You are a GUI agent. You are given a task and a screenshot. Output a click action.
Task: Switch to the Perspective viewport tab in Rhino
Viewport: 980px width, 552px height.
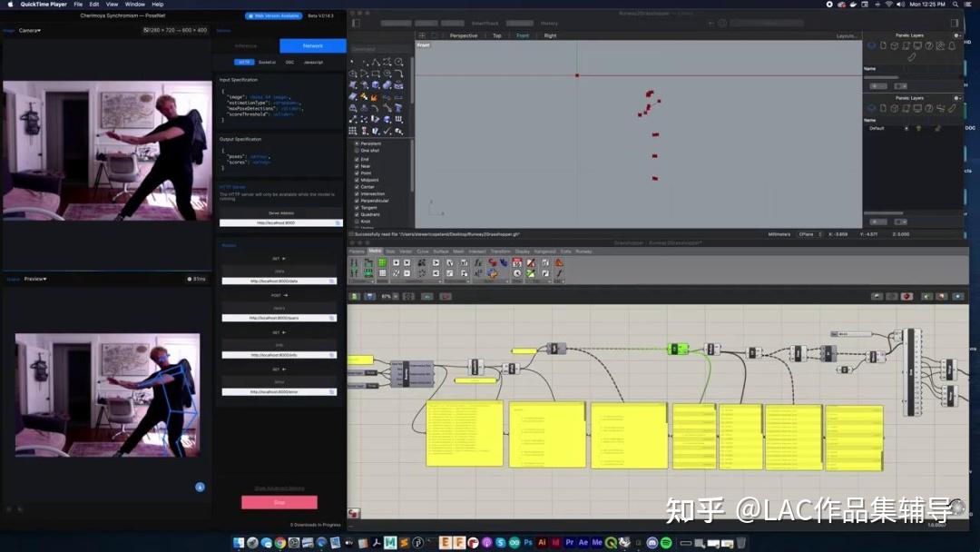point(464,35)
